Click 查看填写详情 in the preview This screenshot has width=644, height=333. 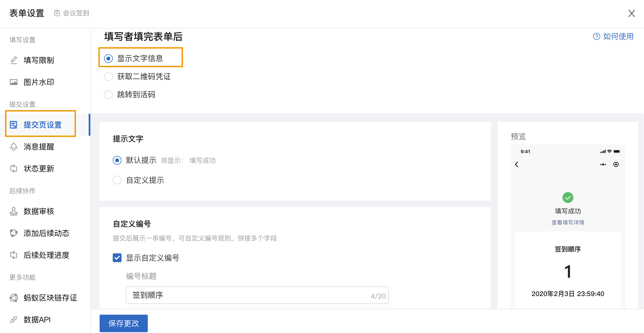click(568, 222)
